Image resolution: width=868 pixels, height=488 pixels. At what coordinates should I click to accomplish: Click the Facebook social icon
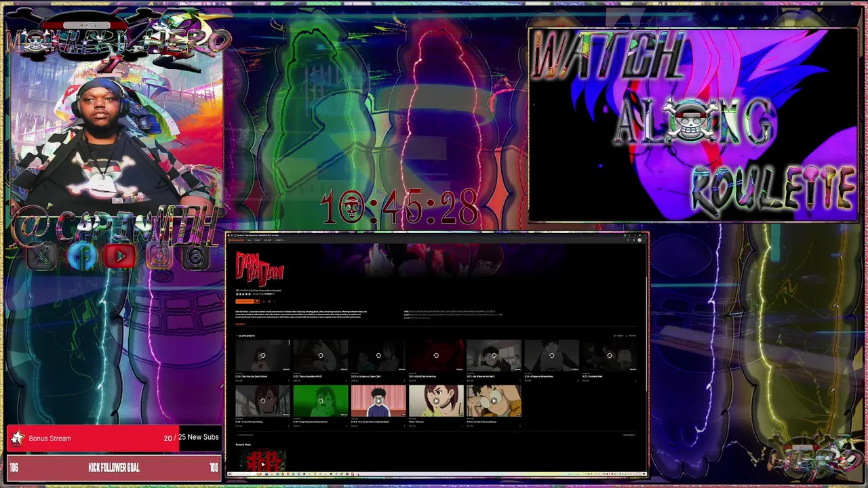pos(81,256)
